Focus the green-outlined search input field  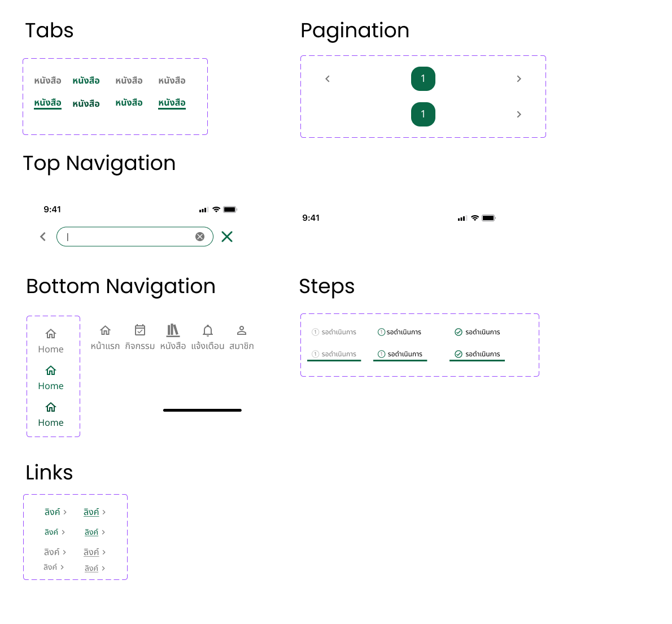[x=130, y=237]
